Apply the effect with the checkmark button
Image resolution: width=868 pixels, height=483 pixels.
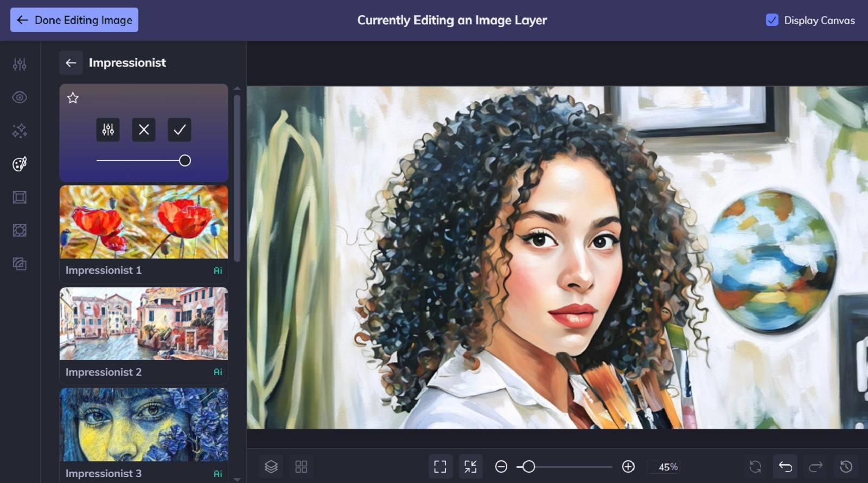pos(180,130)
